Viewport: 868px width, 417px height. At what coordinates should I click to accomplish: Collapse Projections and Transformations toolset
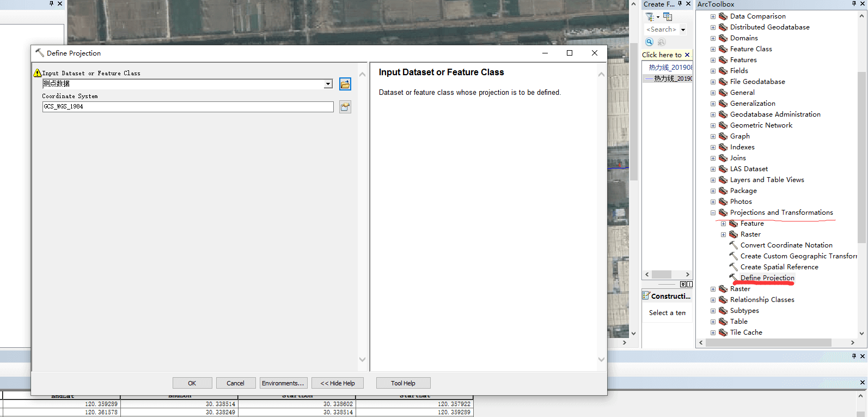click(x=713, y=213)
